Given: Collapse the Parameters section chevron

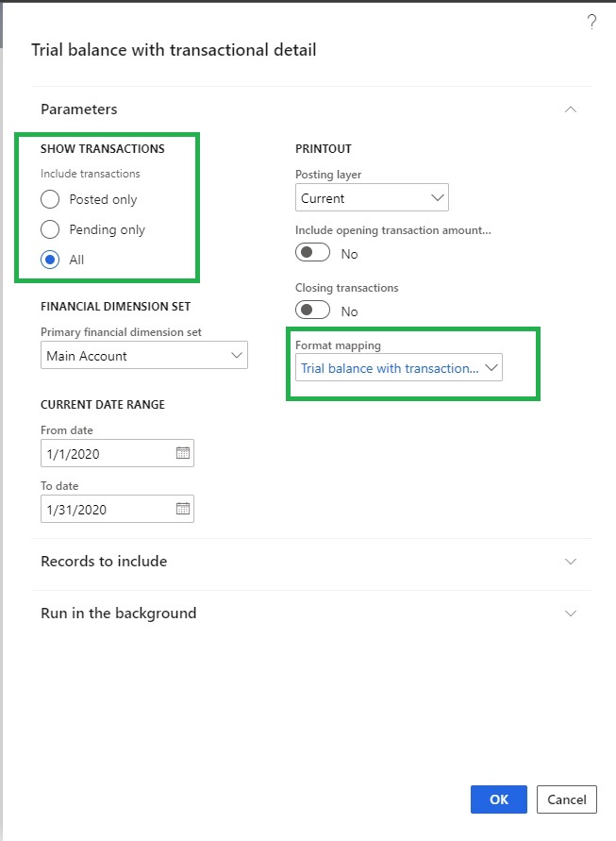Looking at the screenshot, I should point(570,109).
